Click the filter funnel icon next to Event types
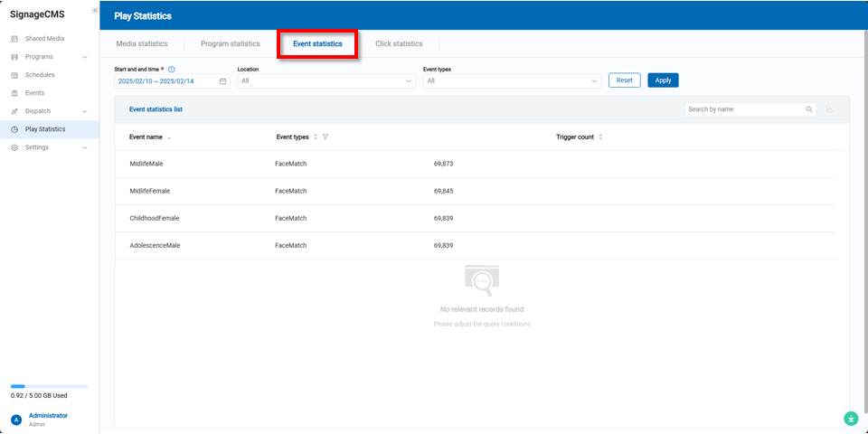 (325, 137)
